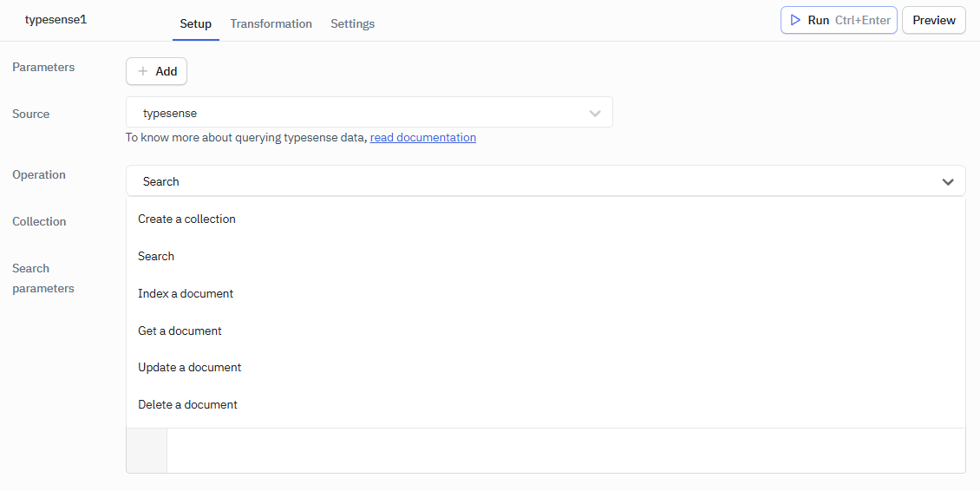Image resolution: width=980 pixels, height=491 pixels.
Task: Click the Operation label
Action: pos(39,174)
